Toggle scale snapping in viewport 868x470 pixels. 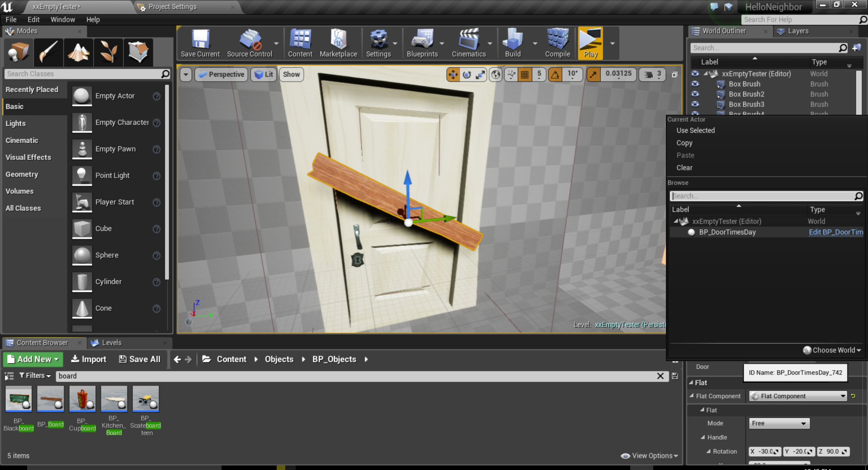click(593, 75)
